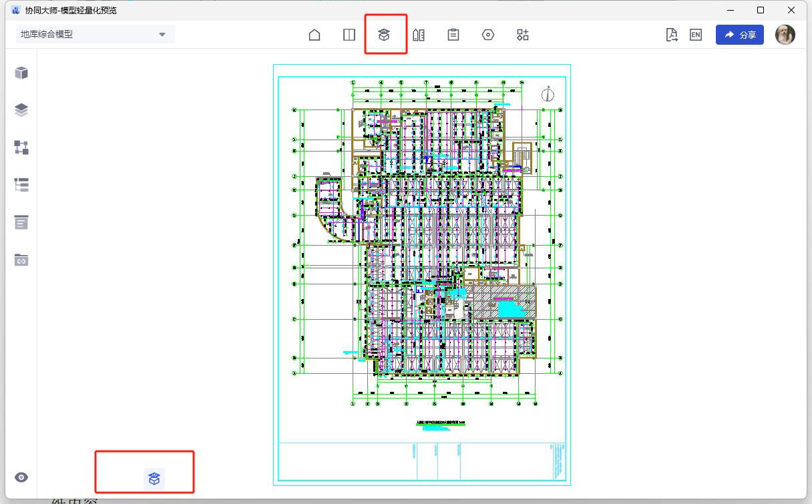Click the dropdown arrow beside 地库综合模型

click(162, 35)
